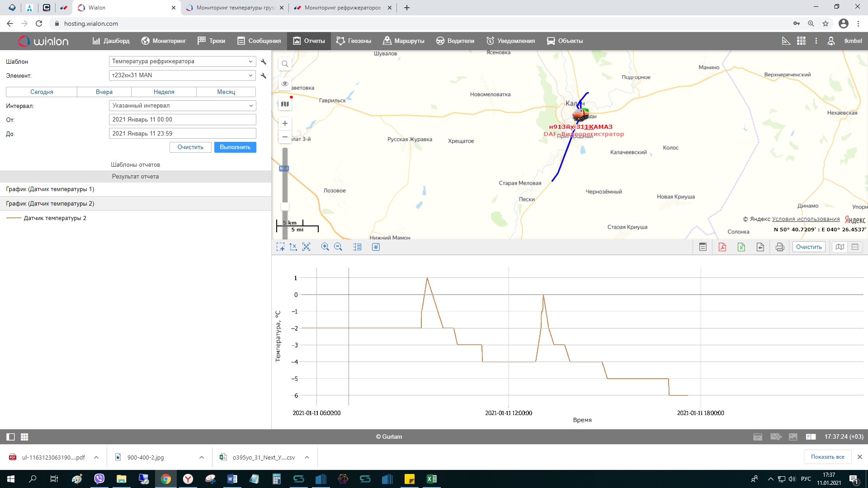Toggle report-only layout mode button
The height and width of the screenshot is (488, 868).
(855, 247)
